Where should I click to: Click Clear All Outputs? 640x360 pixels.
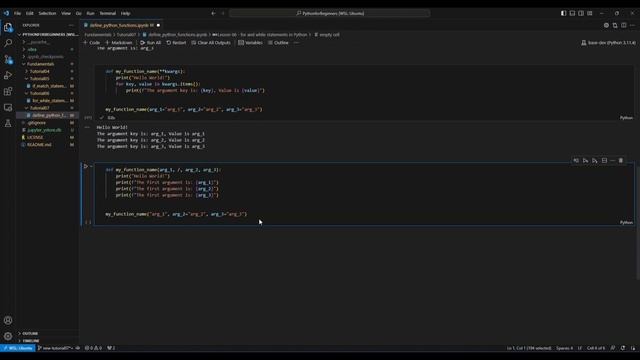[211, 42]
